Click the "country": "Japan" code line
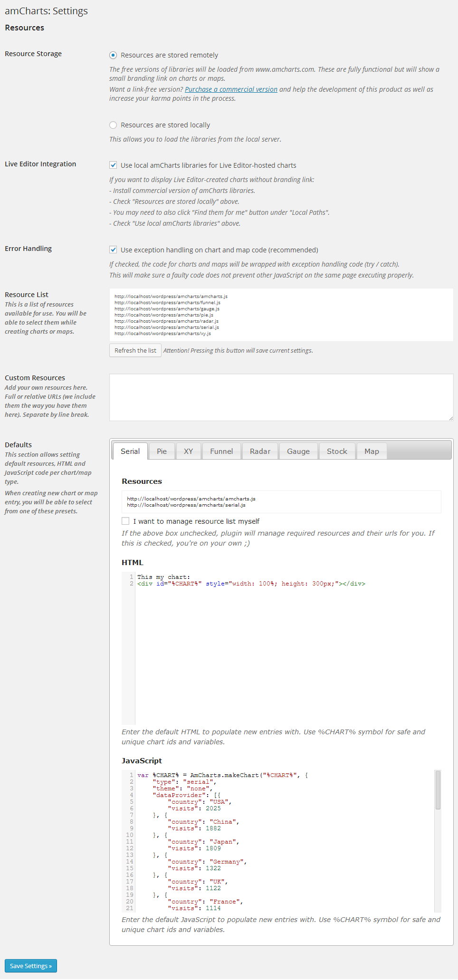Image resolution: width=458 pixels, height=980 pixels. point(203,842)
